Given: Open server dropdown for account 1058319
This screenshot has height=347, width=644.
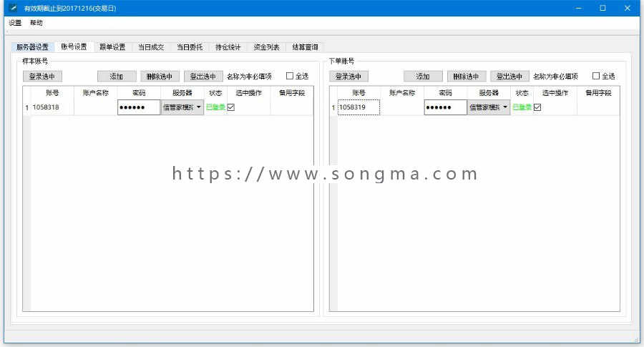Looking at the screenshot, I should pyautogui.click(x=489, y=107).
